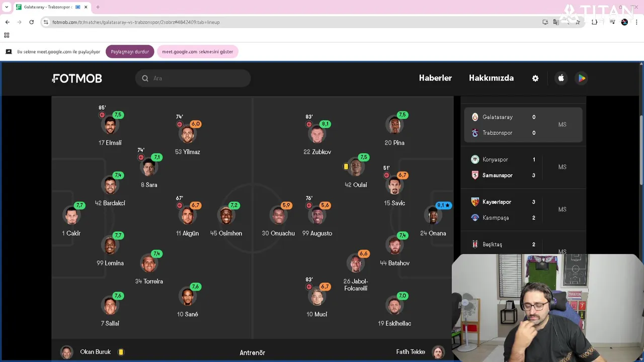Open coach Fatih Tekke profile
Viewport: 644px width, 362px height.
[x=420, y=352]
